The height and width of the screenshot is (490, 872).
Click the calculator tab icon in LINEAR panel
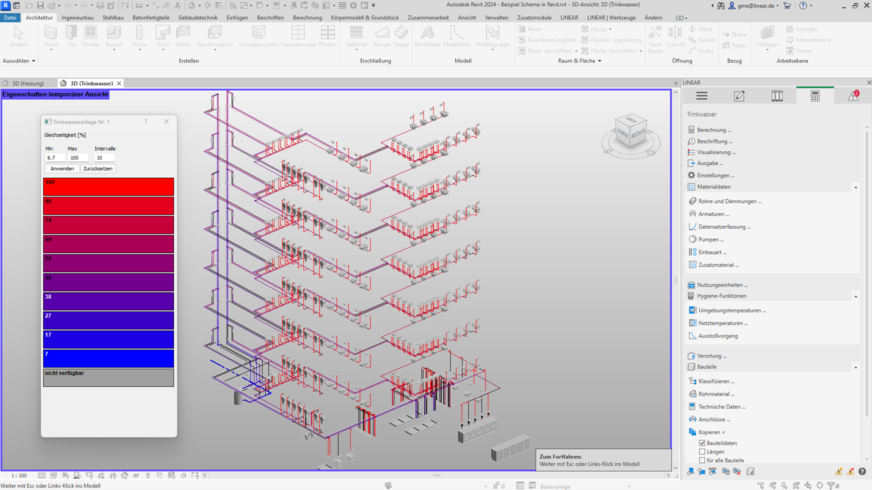(x=815, y=96)
